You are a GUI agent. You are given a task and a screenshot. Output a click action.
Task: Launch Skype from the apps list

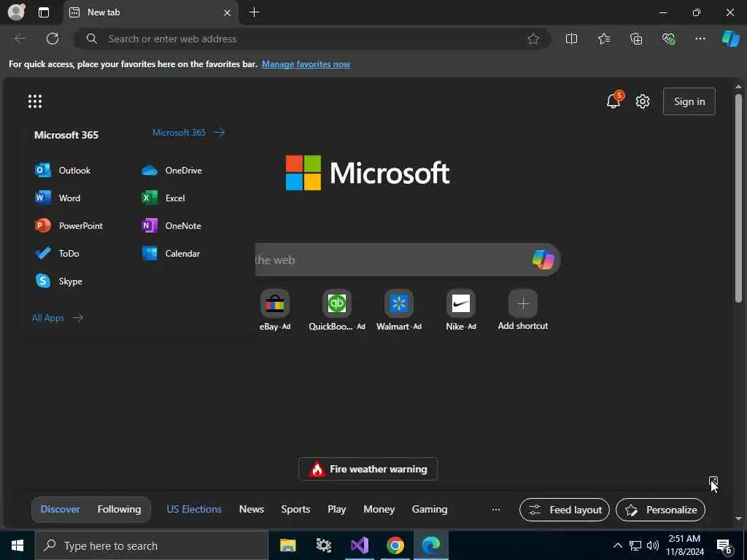[x=58, y=281]
